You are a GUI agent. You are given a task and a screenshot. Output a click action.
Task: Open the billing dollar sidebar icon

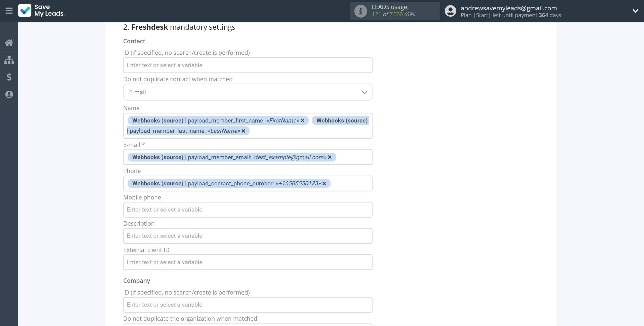[9, 77]
